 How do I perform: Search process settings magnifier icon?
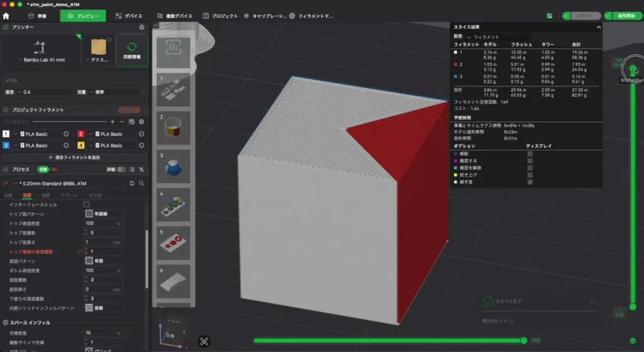pyautogui.click(x=142, y=184)
